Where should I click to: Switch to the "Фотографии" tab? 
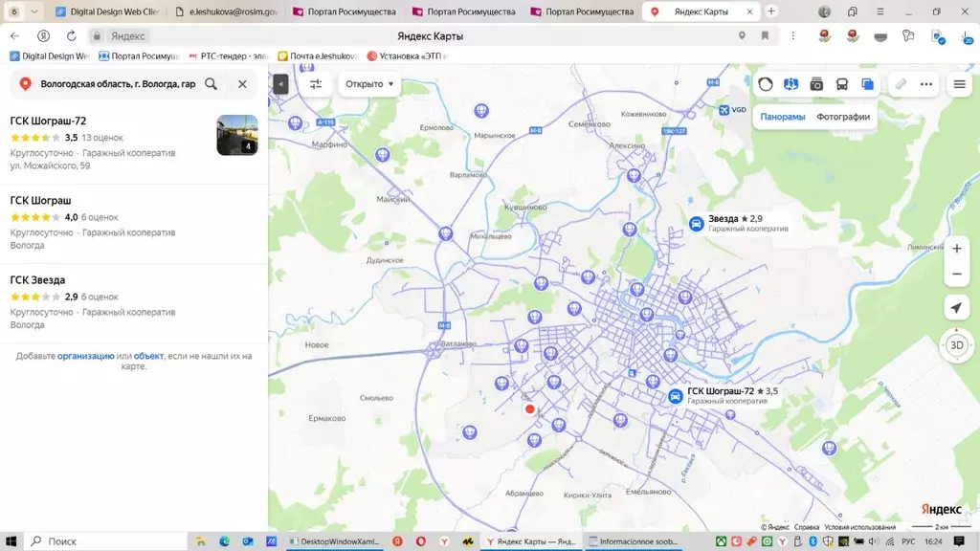pos(843,117)
